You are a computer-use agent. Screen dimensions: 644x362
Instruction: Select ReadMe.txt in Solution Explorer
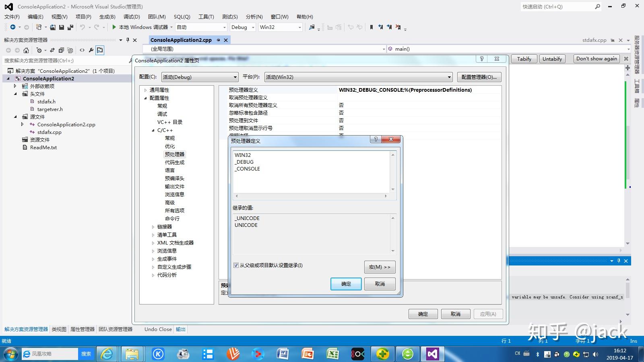coord(43,148)
